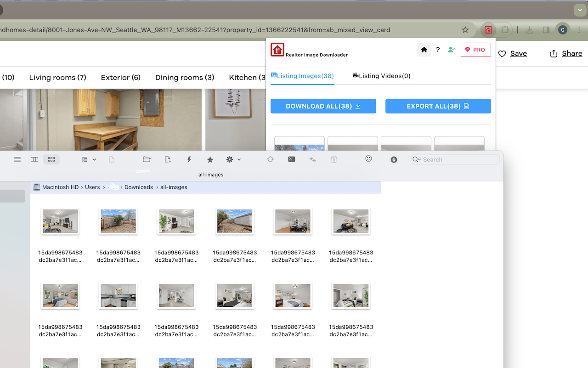Click the home icon in the downloader popup
Screen dimensions: 588x368
(424, 50)
